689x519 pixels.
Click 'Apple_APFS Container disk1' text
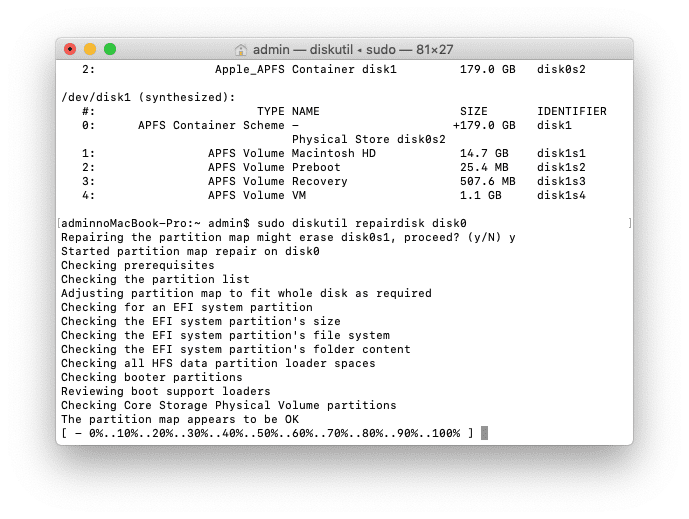306,69
